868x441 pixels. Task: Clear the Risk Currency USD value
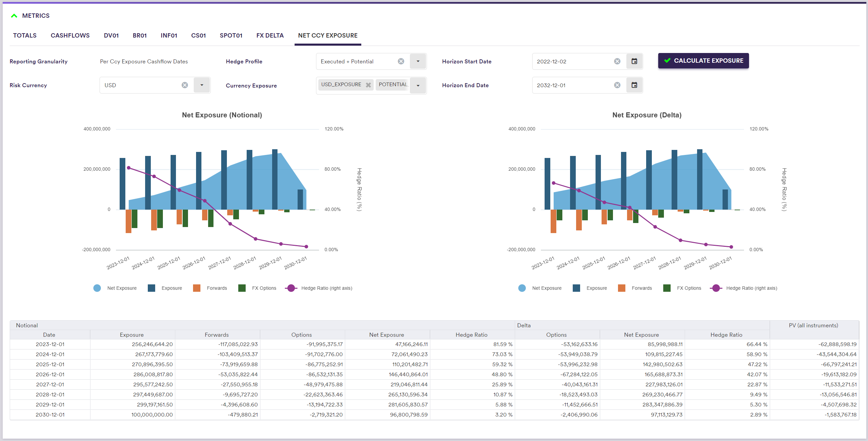185,85
